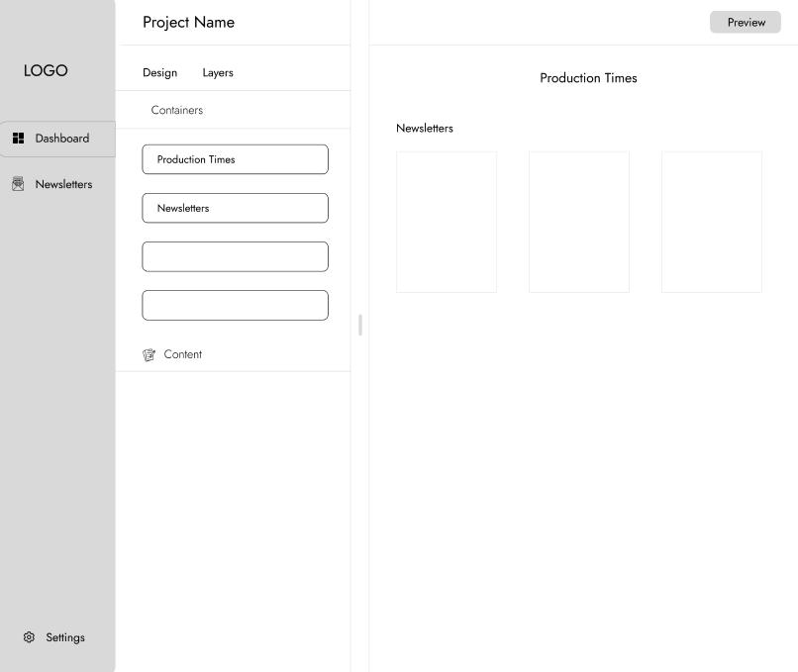Click the first empty container slot
The image size is (798, 672).
[235, 256]
